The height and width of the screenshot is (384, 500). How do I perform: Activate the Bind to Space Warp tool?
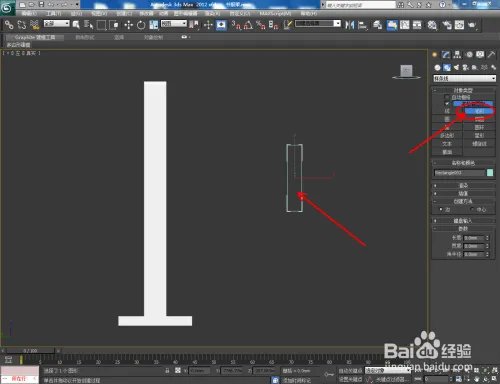[x=34, y=24]
